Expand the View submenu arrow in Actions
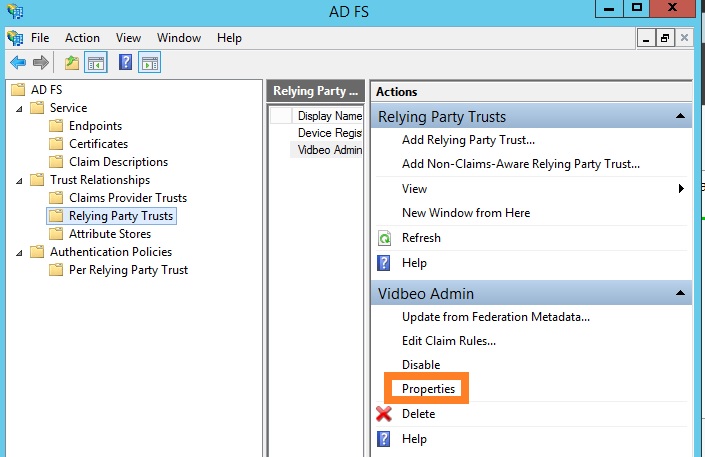705x457 pixels. coord(681,189)
